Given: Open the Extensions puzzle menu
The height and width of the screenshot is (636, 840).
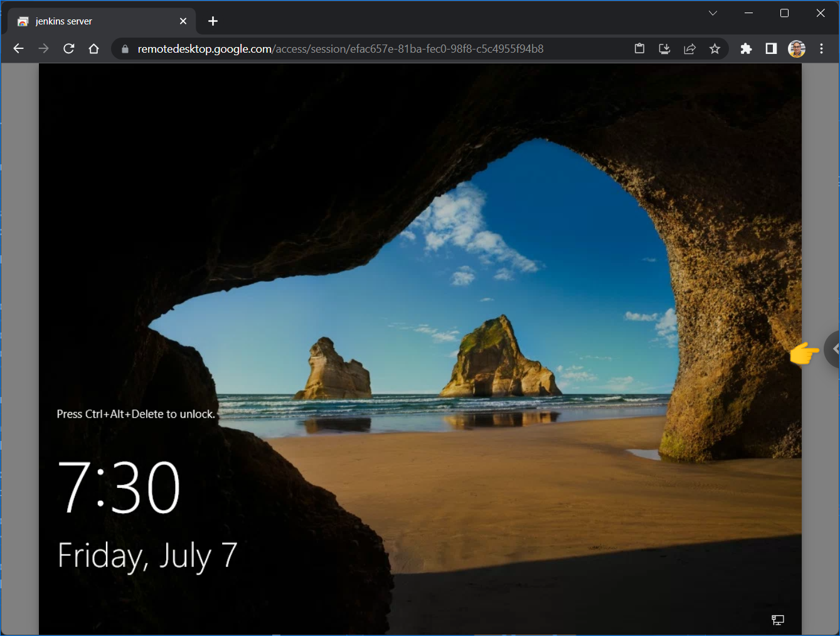Looking at the screenshot, I should (x=746, y=49).
